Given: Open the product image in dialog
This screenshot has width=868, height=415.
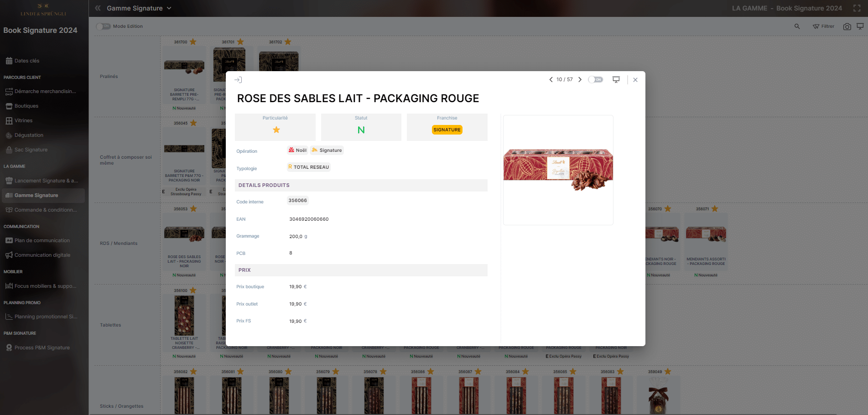Looking at the screenshot, I should click(558, 170).
